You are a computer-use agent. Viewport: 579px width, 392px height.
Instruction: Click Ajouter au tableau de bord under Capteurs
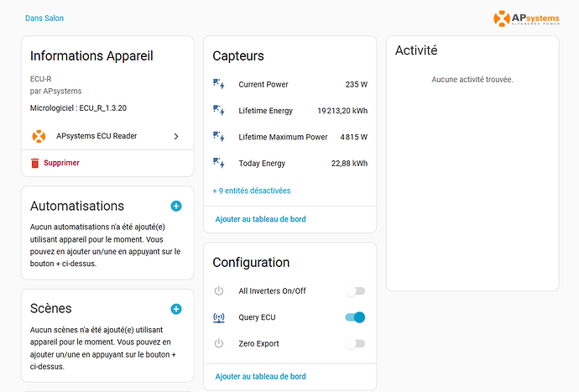[x=260, y=219]
